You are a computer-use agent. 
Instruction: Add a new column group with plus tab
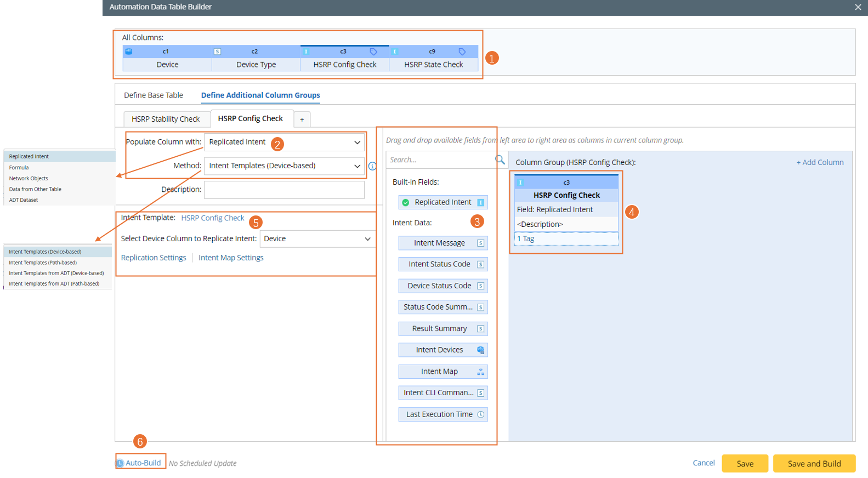tap(302, 119)
